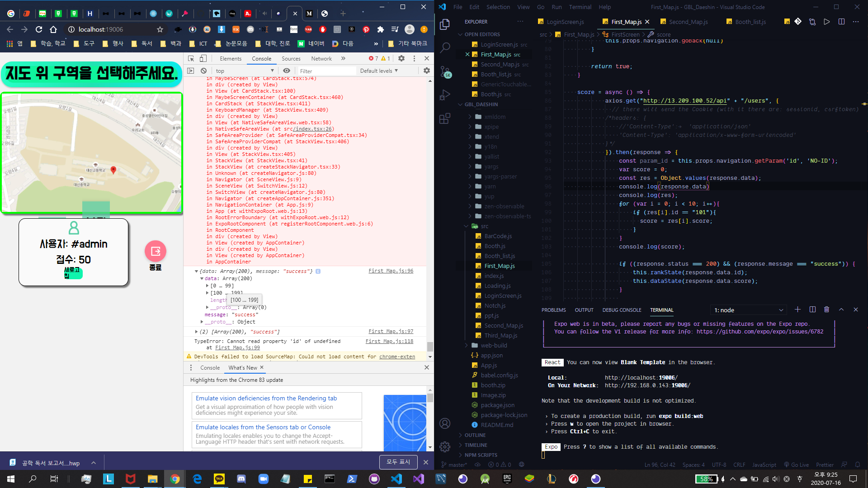Show console sidebar toggle icon

pos(191,71)
